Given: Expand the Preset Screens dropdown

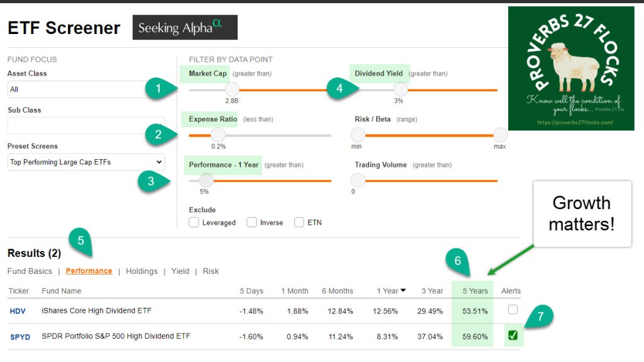Looking at the screenshot, I should coord(86,162).
